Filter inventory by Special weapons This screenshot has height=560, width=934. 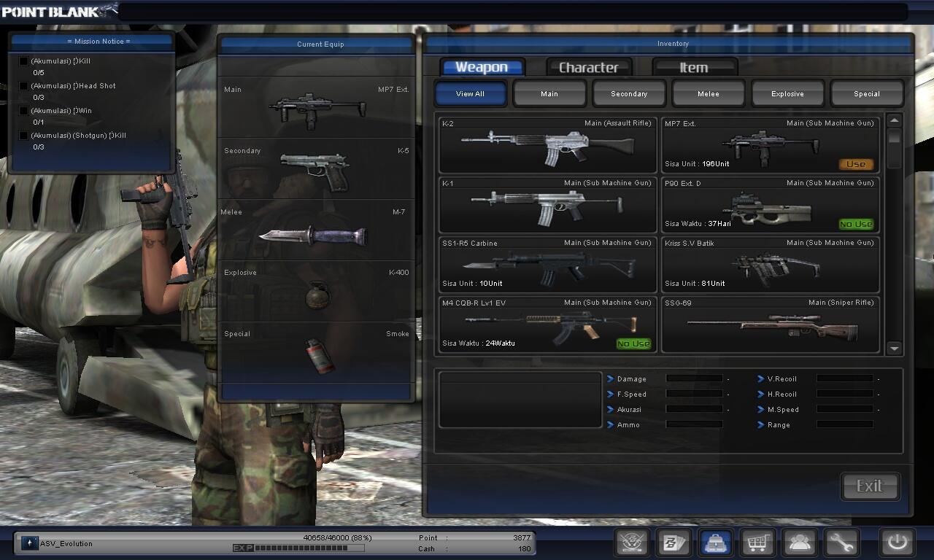pos(867,93)
